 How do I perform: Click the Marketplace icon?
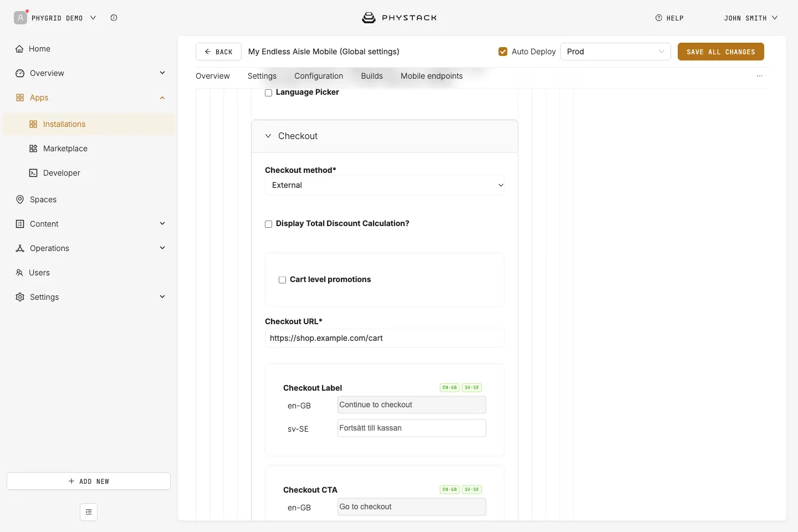coord(33,149)
